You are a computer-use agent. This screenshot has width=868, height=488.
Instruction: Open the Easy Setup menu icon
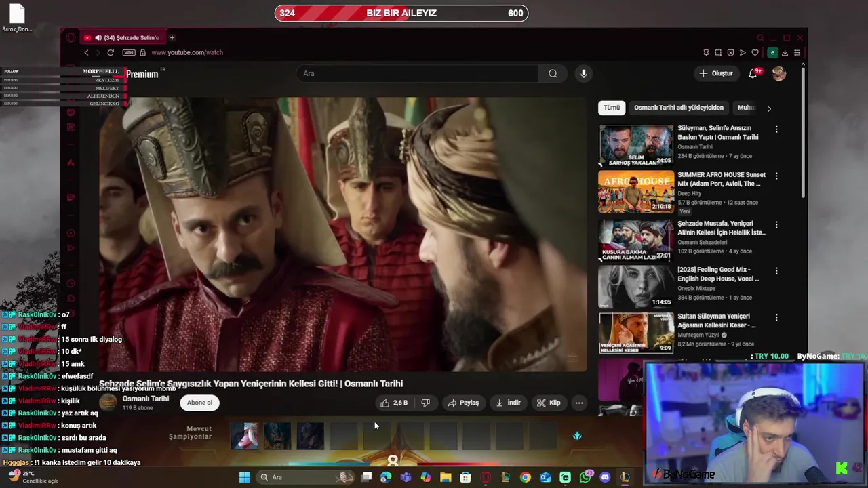click(x=797, y=52)
